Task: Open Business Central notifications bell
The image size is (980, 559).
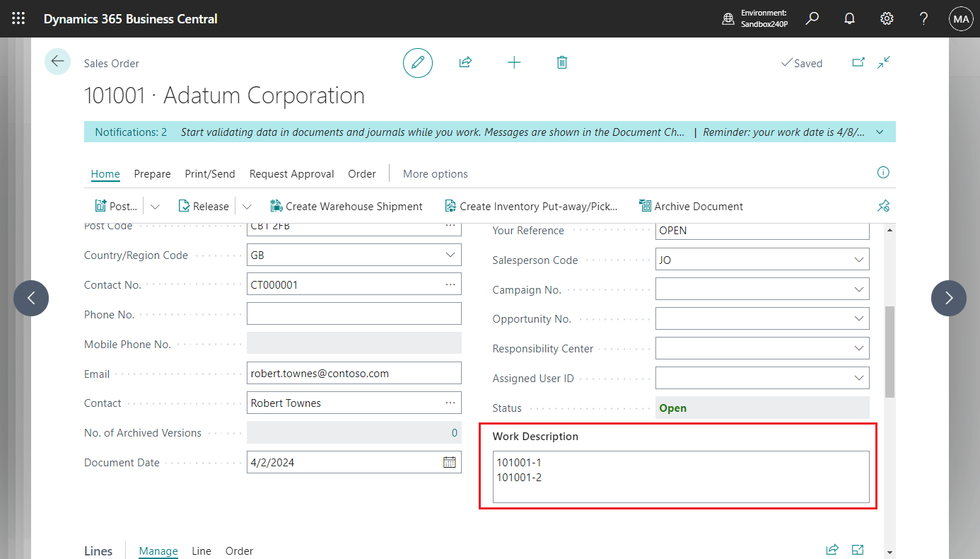Action: coord(849,18)
